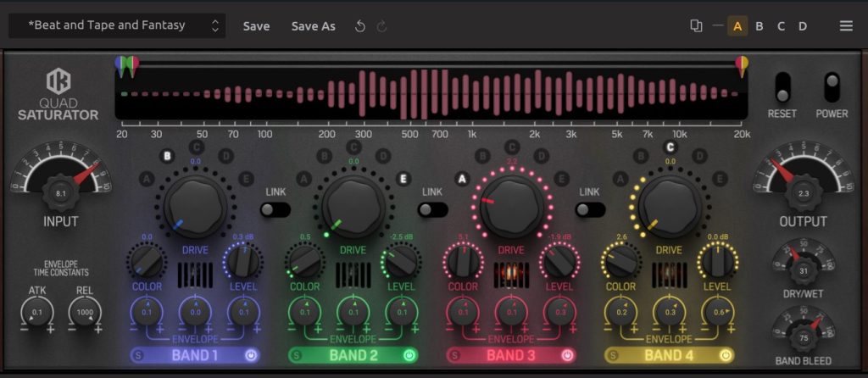Toggle LINK switch between Band 3 and 4

click(x=590, y=209)
